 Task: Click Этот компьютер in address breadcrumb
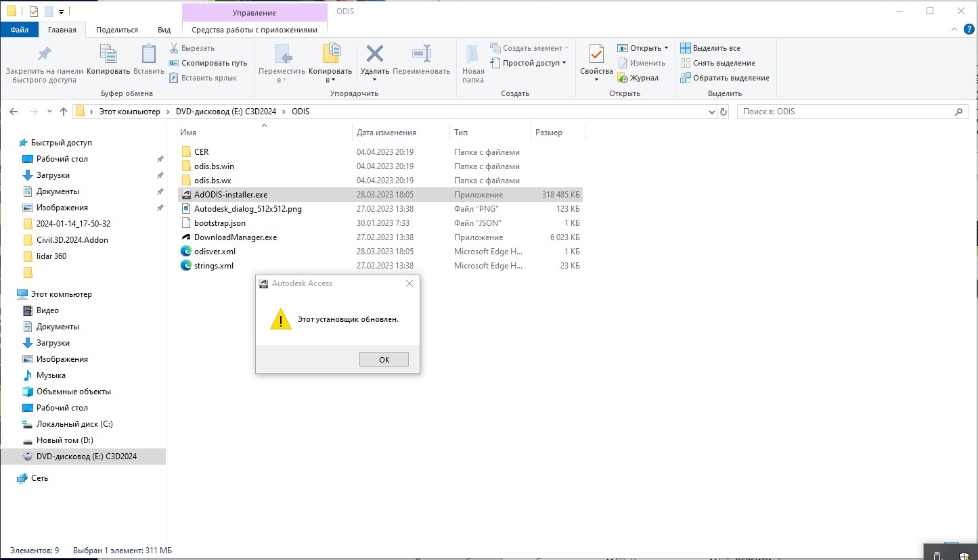point(130,112)
